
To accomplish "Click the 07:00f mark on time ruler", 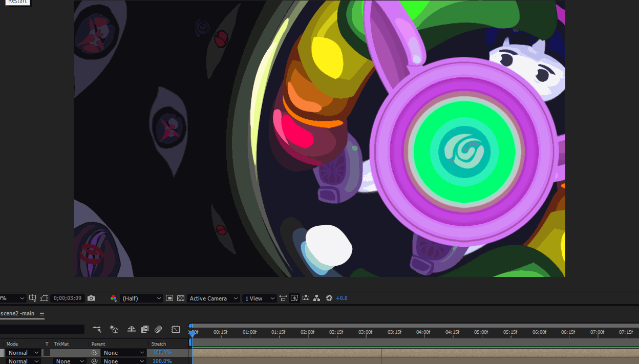I will tap(597, 332).
